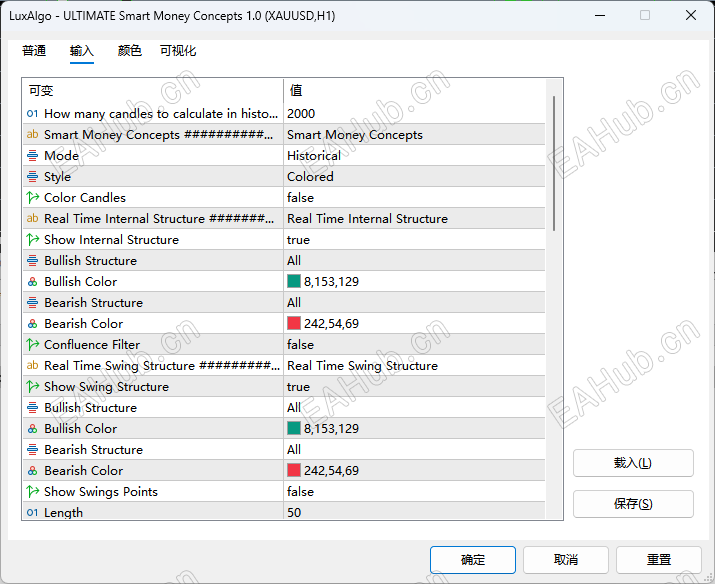Click the boolean icon beside Show Swings Points
The height and width of the screenshot is (584, 715).
click(x=32, y=491)
